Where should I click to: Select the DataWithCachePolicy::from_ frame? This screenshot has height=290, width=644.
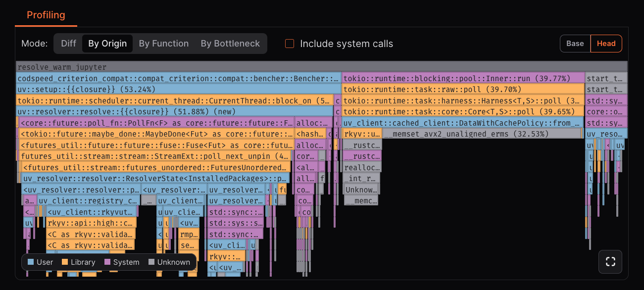point(463,123)
